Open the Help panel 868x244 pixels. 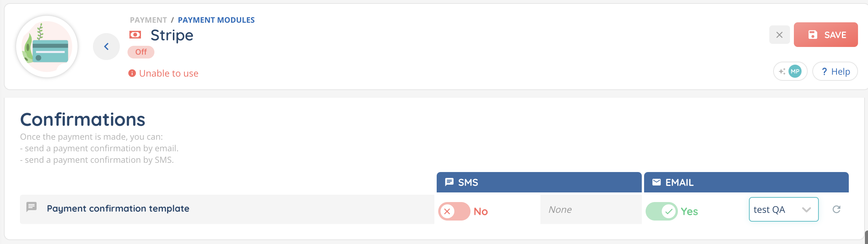point(835,72)
